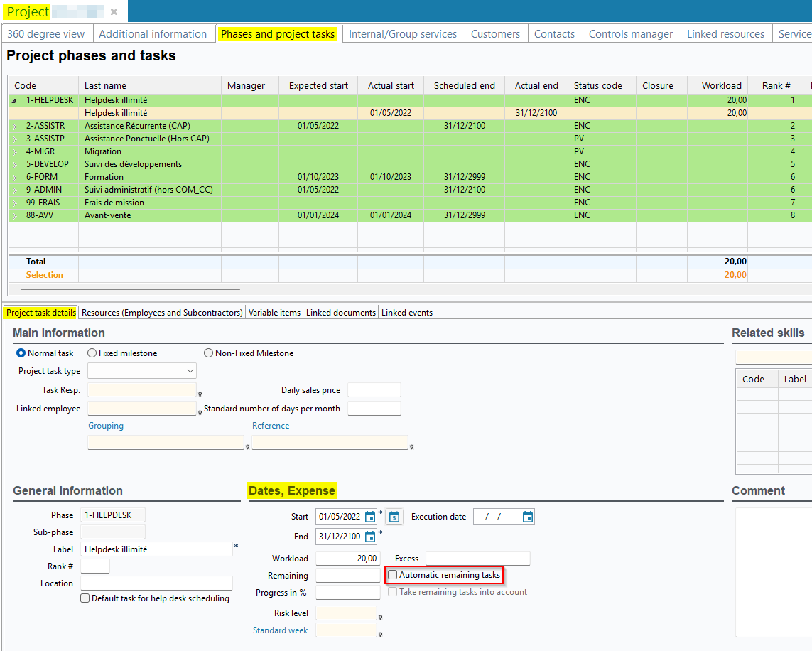Click the lookup icon beside Linked employee
The width and height of the screenshot is (812, 651).
(200, 412)
